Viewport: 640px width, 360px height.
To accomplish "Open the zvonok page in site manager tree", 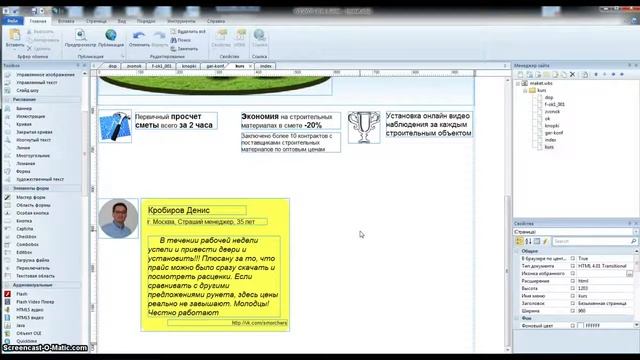I will 552,111.
